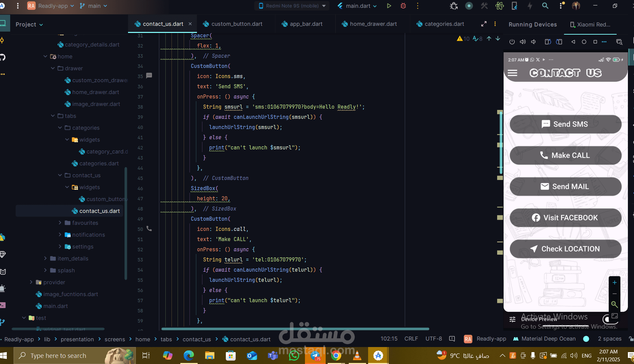This screenshot has width=634, height=364.
Task: Open the Project view dropdown
Action: [x=29, y=24]
